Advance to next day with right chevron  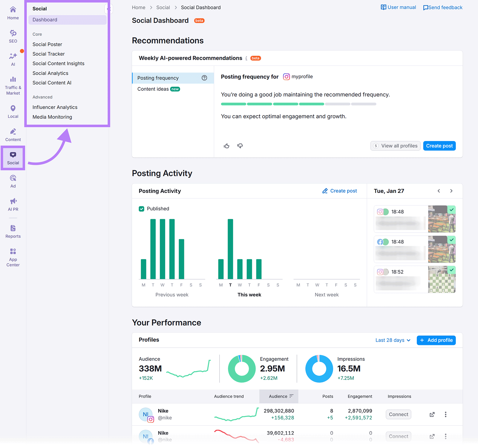(451, 191)
